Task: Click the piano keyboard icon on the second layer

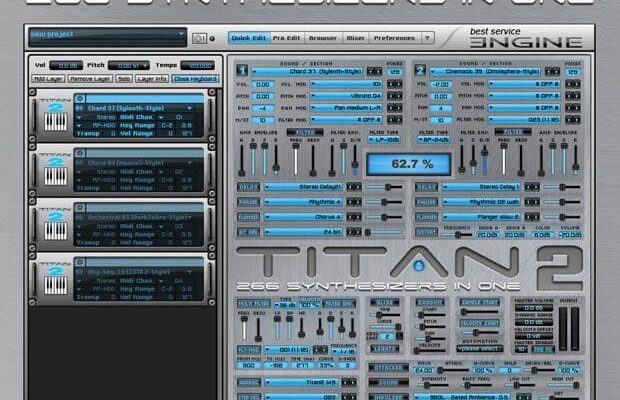Action: pyautogui.click(x=55, y=177)
